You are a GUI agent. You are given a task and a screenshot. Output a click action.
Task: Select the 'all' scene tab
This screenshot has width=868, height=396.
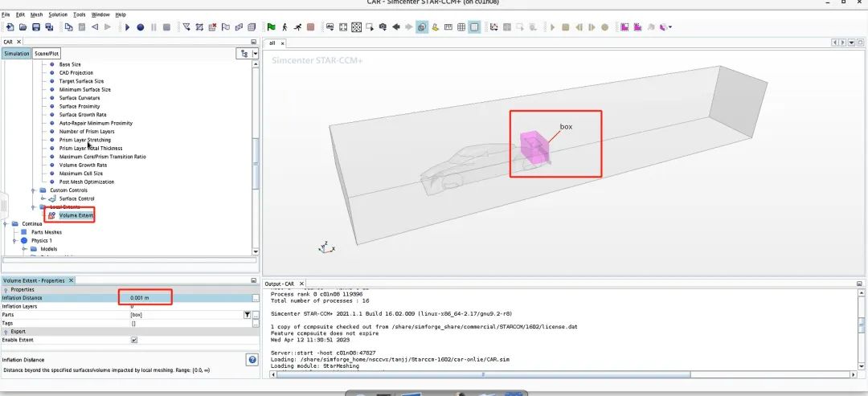[272, 43]
